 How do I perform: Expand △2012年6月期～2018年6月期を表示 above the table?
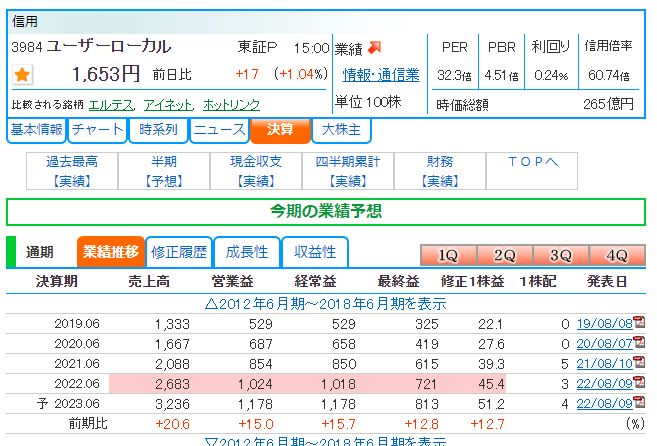pos(326,303)
